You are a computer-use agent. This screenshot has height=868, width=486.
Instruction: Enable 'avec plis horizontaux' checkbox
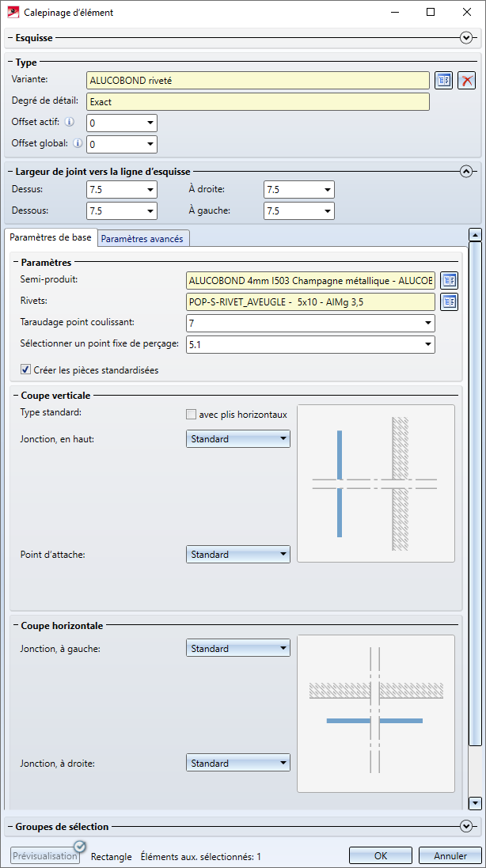click(x=191, y=414)
